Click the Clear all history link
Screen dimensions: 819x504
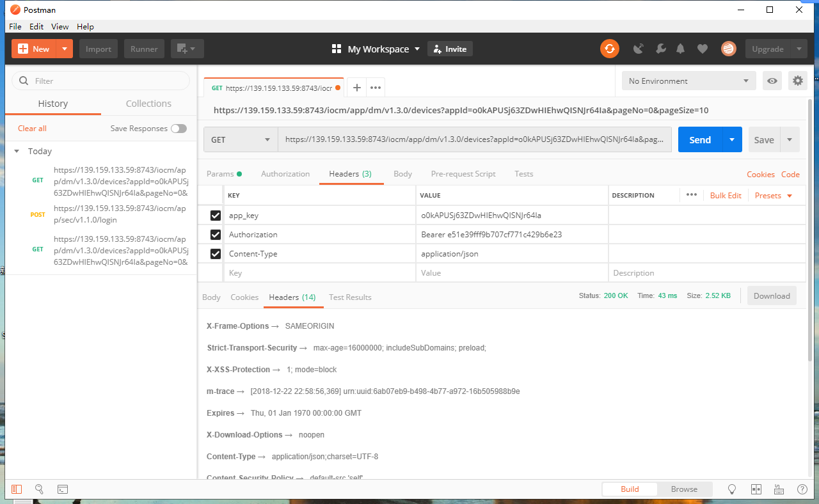click(x=32, y=129)
